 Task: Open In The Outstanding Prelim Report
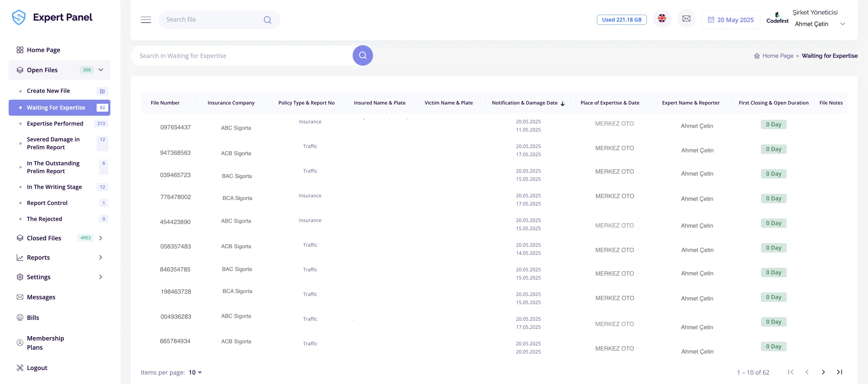(x=59, y=167)
